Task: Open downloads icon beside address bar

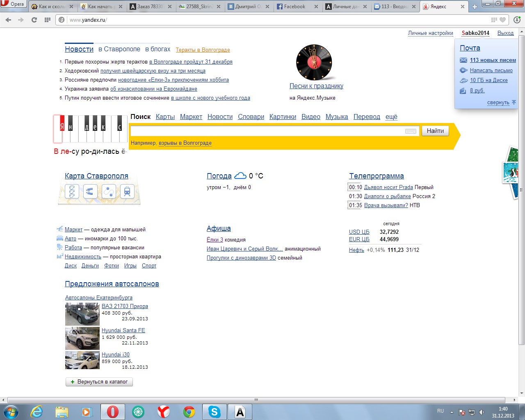Action: tap(517, 20)
